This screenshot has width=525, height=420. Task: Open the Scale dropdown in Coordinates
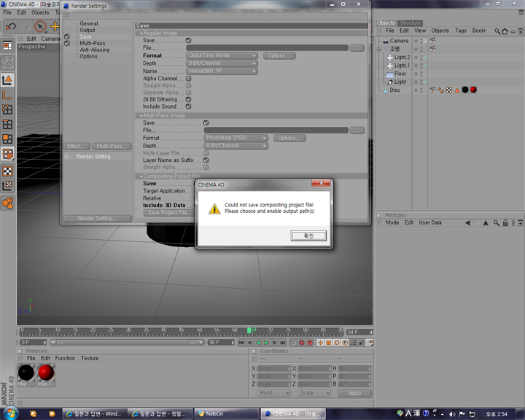click(314, 393)
